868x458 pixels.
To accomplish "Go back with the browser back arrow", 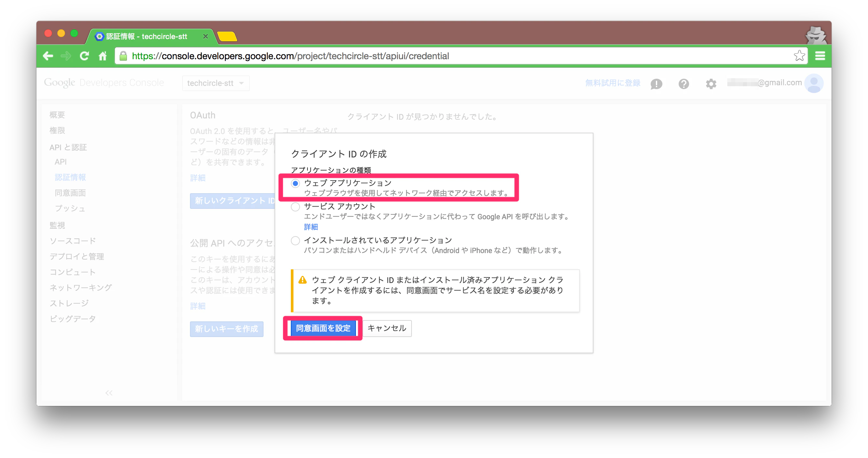I will [x=48, y=56].
